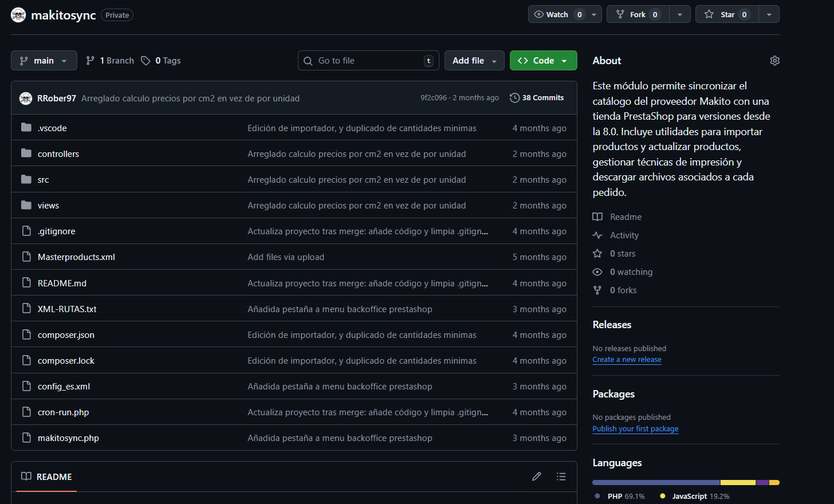The image size is (834, 504).
Task: Click the PHP segment of languages bar
Action: [656, 483]
